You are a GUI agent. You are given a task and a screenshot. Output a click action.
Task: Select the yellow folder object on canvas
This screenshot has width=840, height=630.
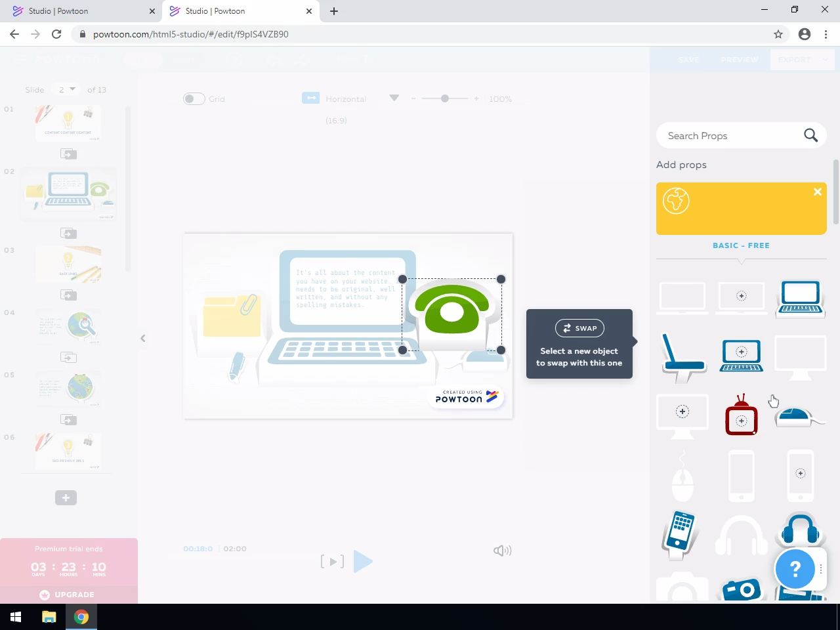click(x=232, y=316)
